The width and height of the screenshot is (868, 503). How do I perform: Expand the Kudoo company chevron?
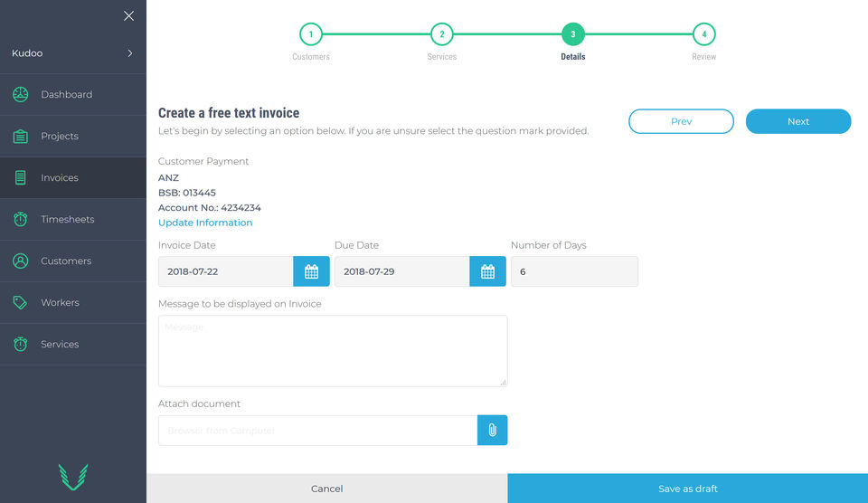pyautogui.click(x=130, y=53)
